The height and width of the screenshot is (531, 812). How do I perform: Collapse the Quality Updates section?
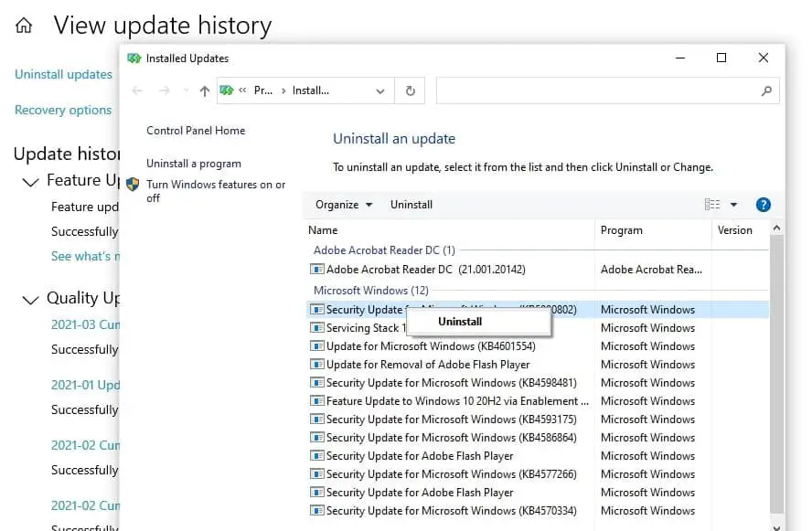(x=30, y=299)
